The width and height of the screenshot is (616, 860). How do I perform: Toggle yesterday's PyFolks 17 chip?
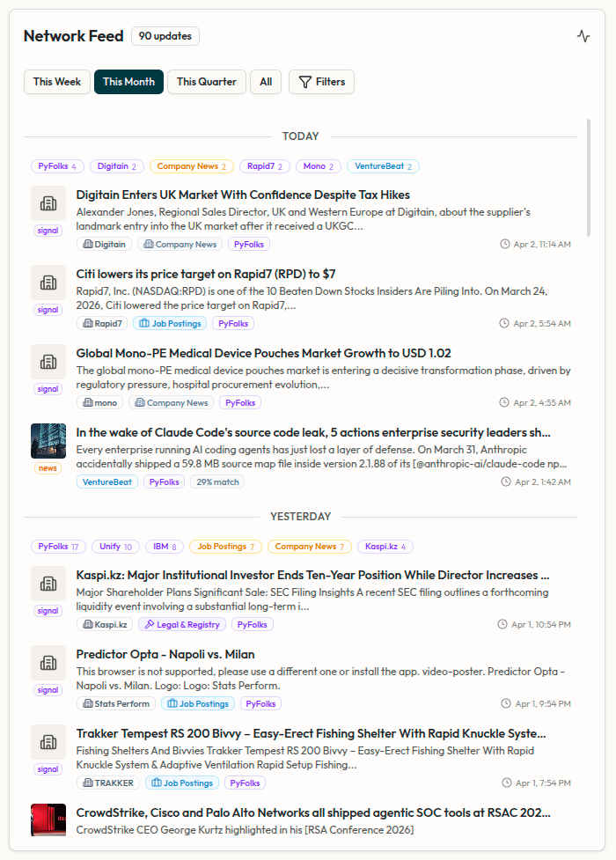[x=59, y=547]
